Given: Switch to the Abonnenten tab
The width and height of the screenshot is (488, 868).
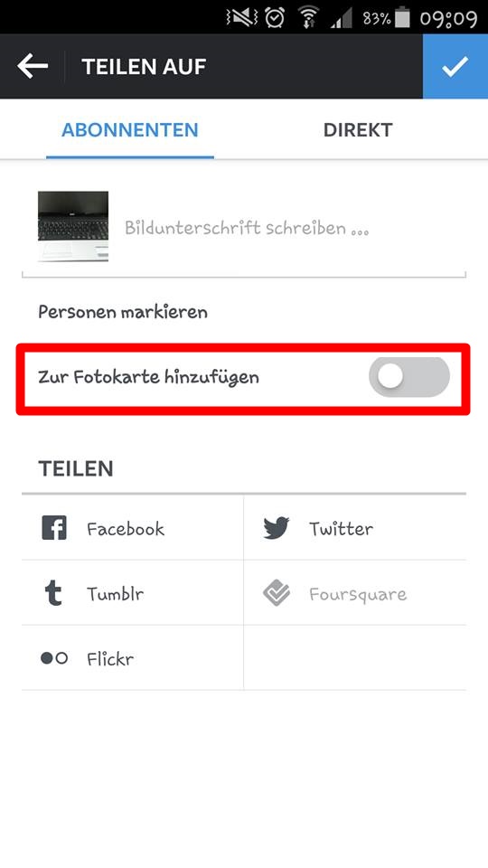Looking at the screenshot, I should (x=130, y=130).
